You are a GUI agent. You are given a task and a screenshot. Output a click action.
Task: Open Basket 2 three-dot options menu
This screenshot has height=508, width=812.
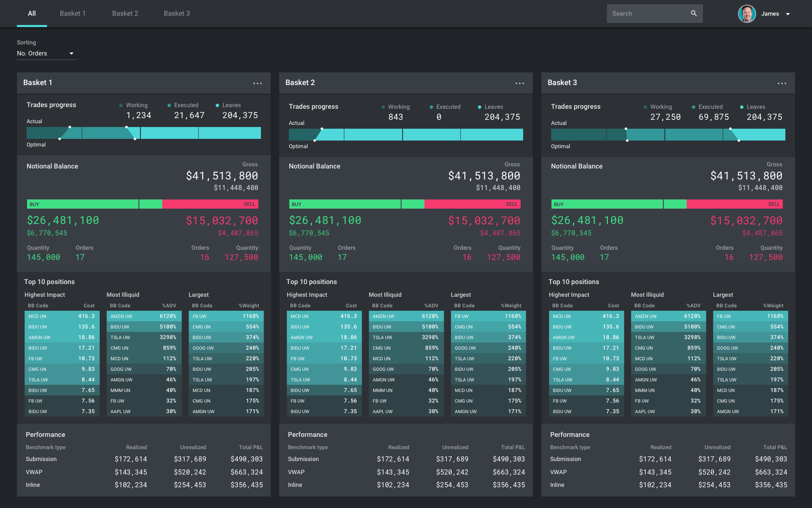[520, 83]
